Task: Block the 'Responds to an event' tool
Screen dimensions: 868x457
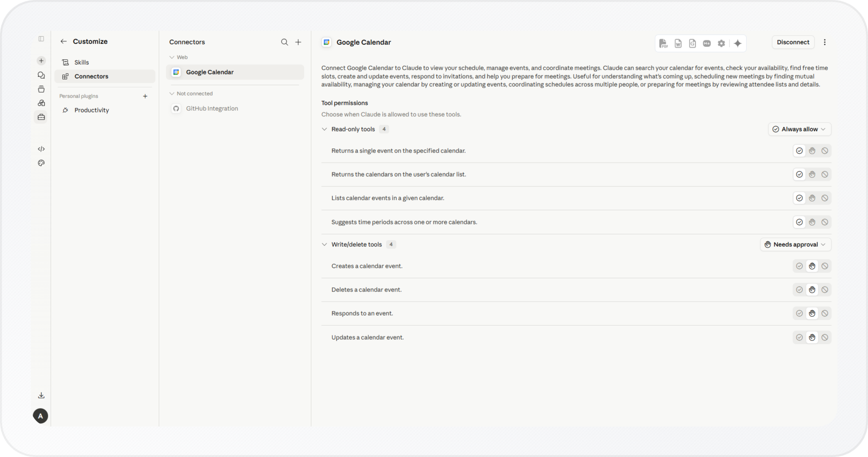Action: [824, 313]
